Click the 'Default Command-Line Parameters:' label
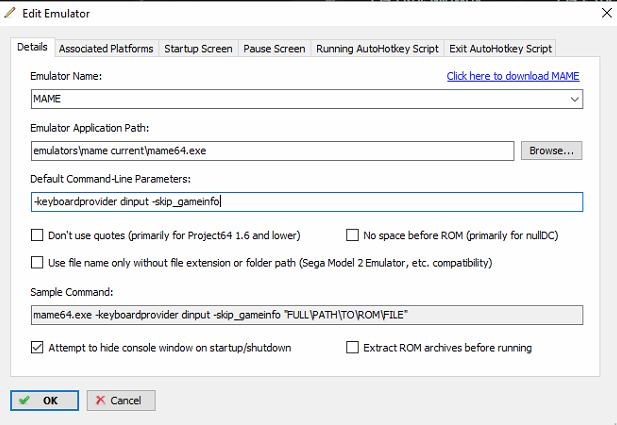The height and width of the screenshot is (425, 617). 111,179
